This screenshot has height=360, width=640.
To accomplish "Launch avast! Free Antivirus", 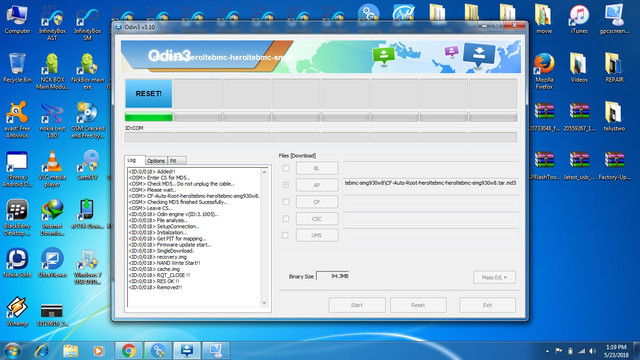I will (17, 120).
